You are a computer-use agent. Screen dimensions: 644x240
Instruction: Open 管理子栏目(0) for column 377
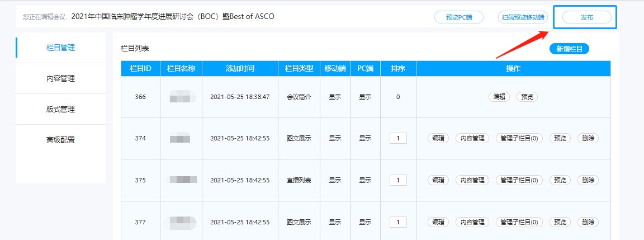tap(519, 222)
